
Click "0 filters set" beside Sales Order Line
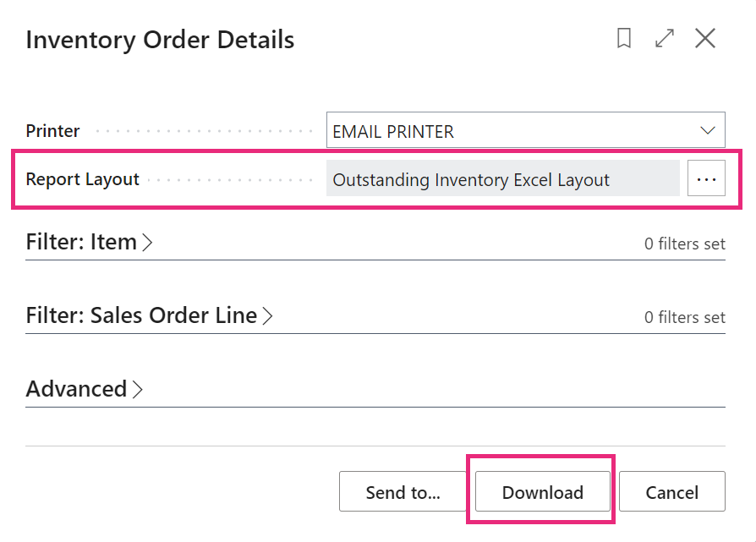point(684,318)
